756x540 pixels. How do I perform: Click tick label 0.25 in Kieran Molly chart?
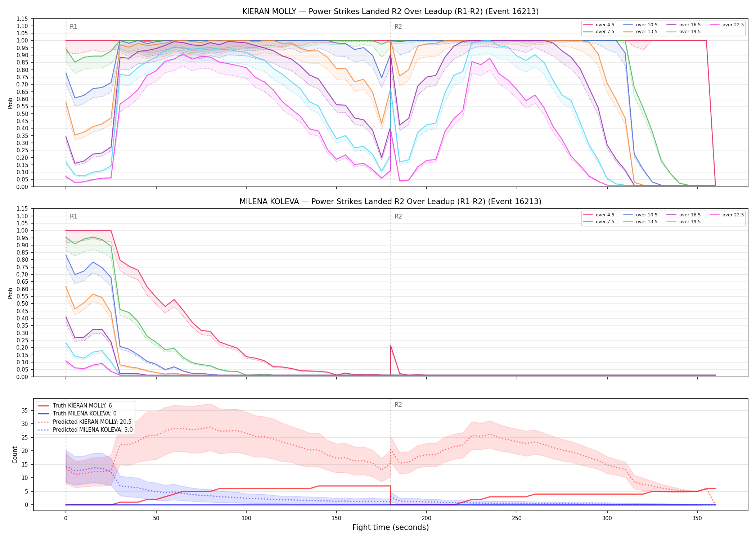(22, 150)
